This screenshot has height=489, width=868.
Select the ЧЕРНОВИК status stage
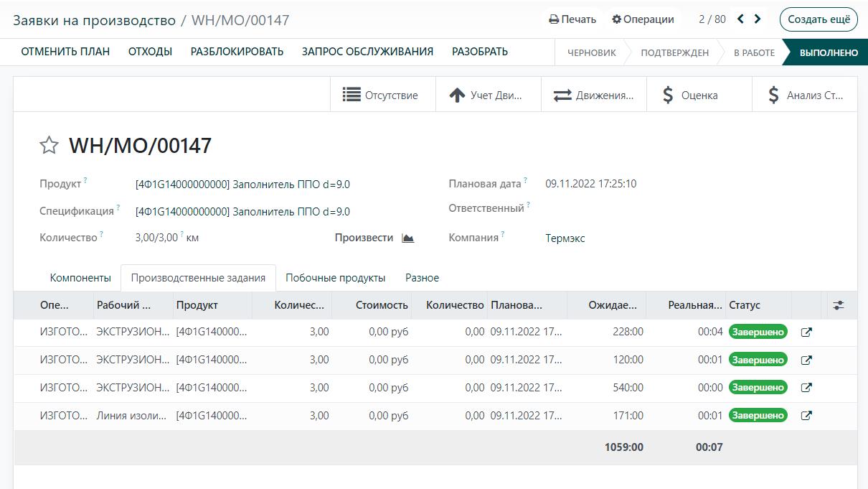point(592,52)
